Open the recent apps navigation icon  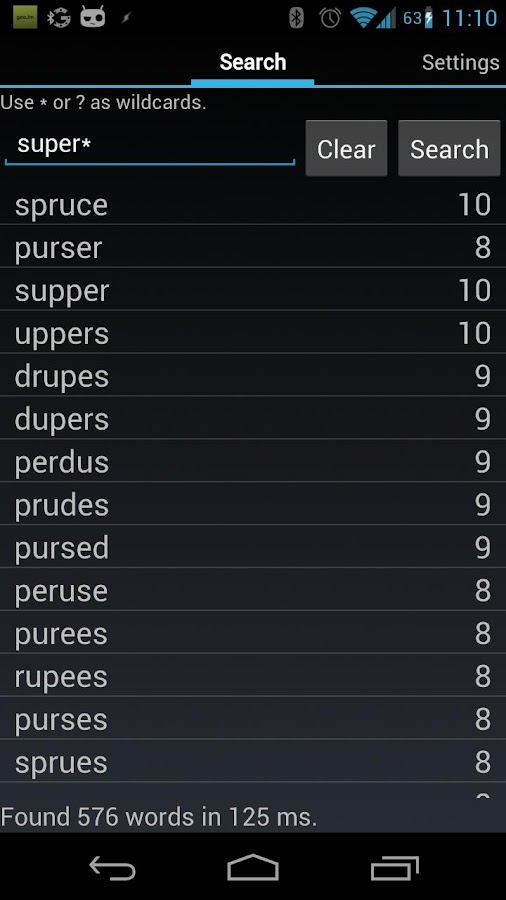[x=395, y=867]
